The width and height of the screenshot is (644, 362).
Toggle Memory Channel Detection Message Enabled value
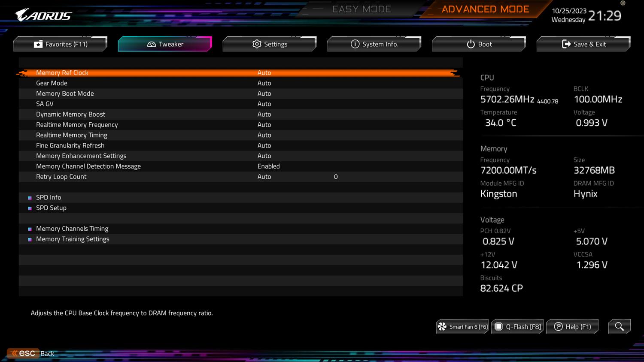pyautogui.click(x=268, y=166)
